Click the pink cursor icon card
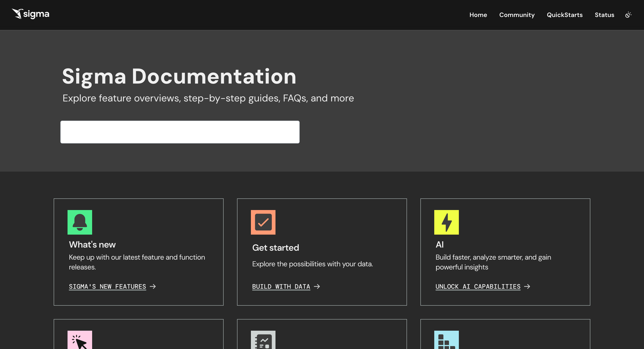Screen dimensions: 644x349 [80, 340]
